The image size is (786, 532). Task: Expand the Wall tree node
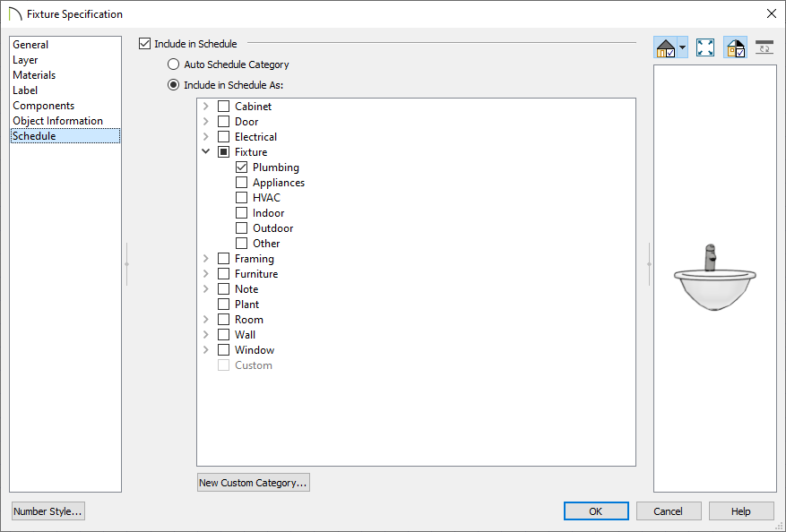click(x=205, y=335)
